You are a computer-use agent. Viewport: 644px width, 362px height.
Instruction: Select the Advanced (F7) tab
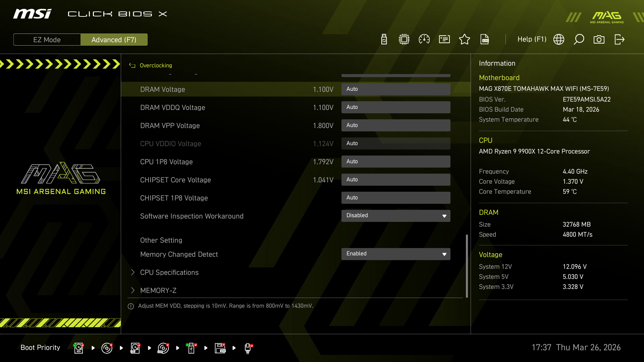click(114, 39)
